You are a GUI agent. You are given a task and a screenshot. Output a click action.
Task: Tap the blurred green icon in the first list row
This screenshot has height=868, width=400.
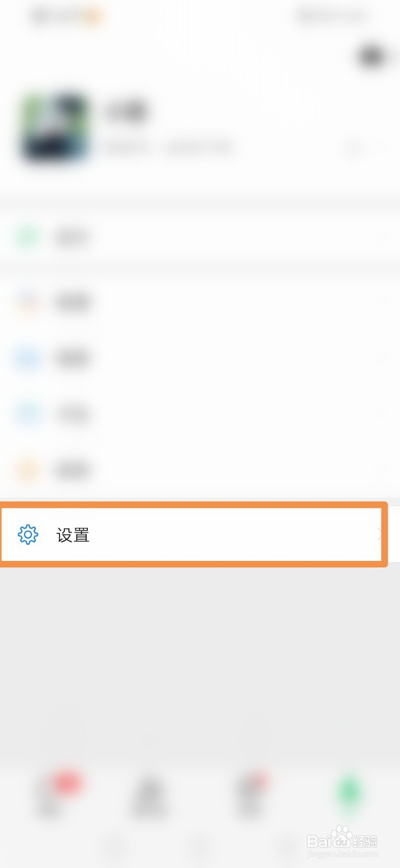point(27,237)
